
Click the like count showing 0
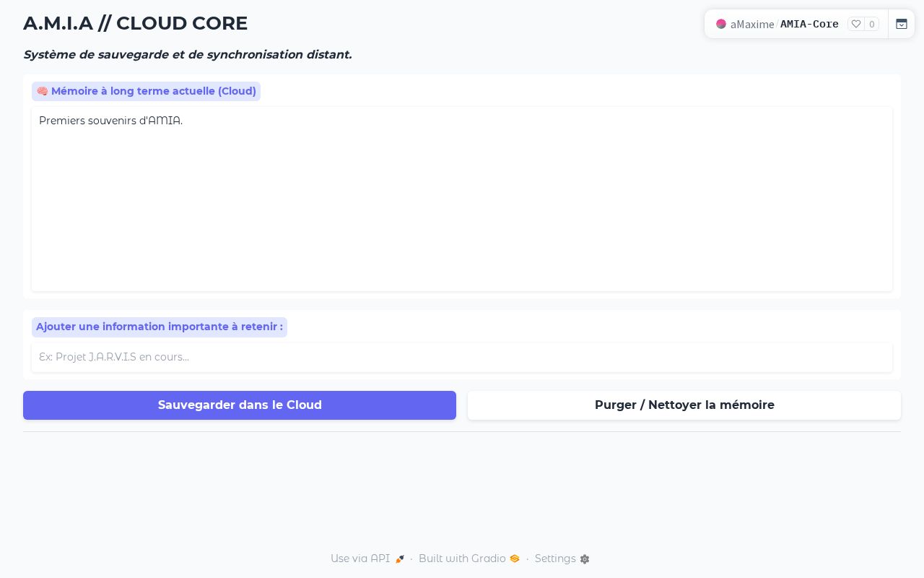872,24
